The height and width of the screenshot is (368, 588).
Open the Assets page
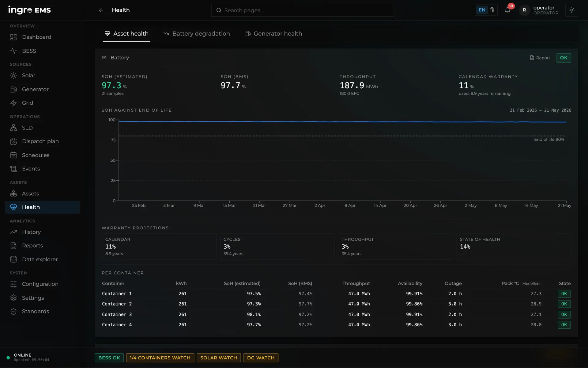tap(43, 194)
